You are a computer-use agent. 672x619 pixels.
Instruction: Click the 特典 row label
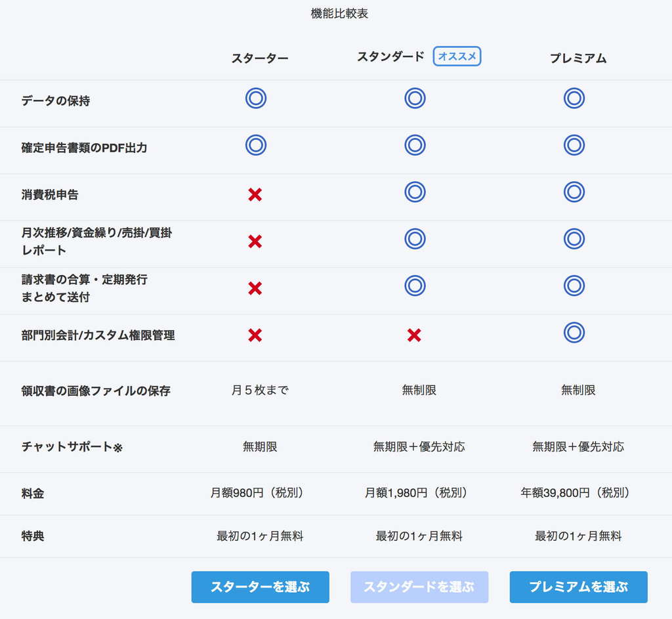33,536
